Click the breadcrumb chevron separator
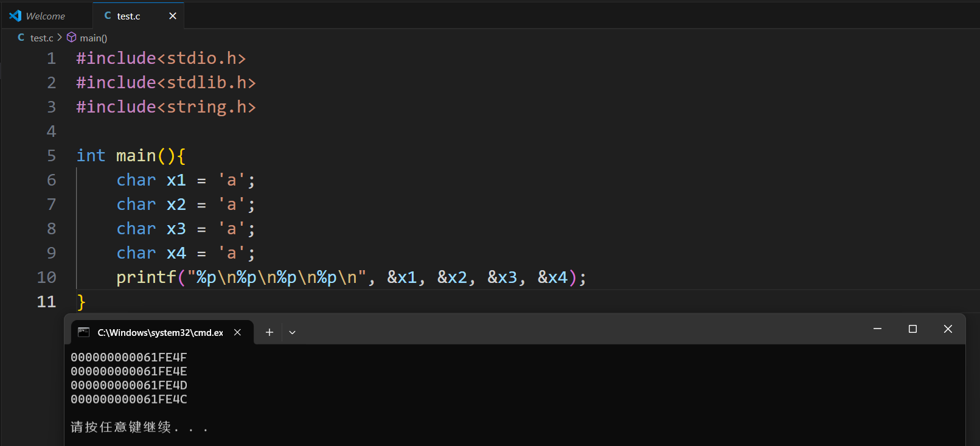The height and width of the screenshot is (446, 980). [60, 38]
